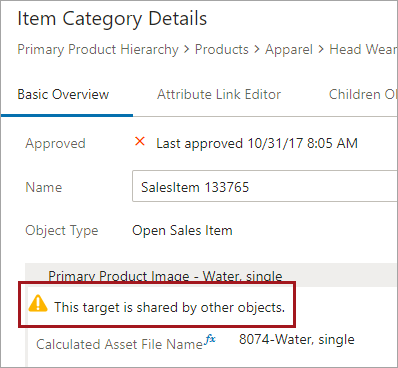Screen dimensions: 398x368
Task: Navigate to Apparel breadcrumb link
Action: point(289,50)
